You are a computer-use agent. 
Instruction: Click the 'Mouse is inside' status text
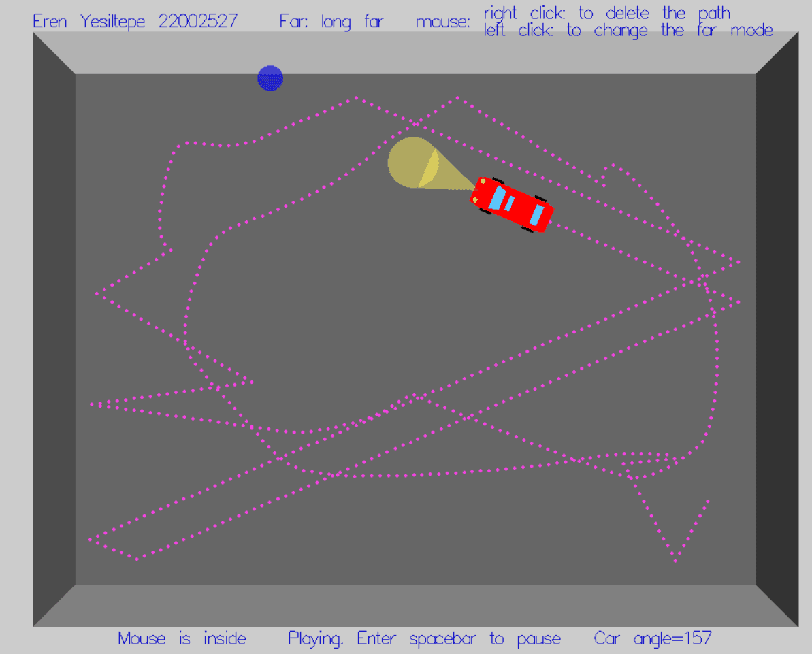tap(182, 638)
